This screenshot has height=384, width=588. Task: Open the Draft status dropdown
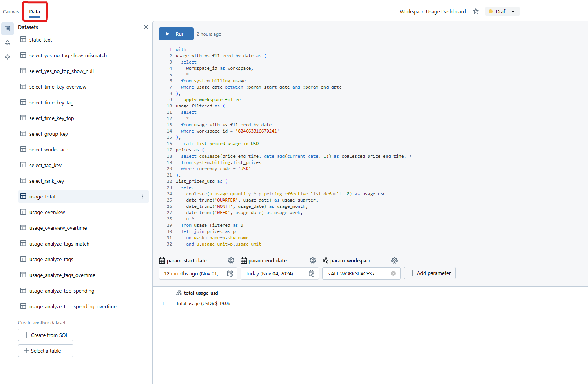(502, 11)
